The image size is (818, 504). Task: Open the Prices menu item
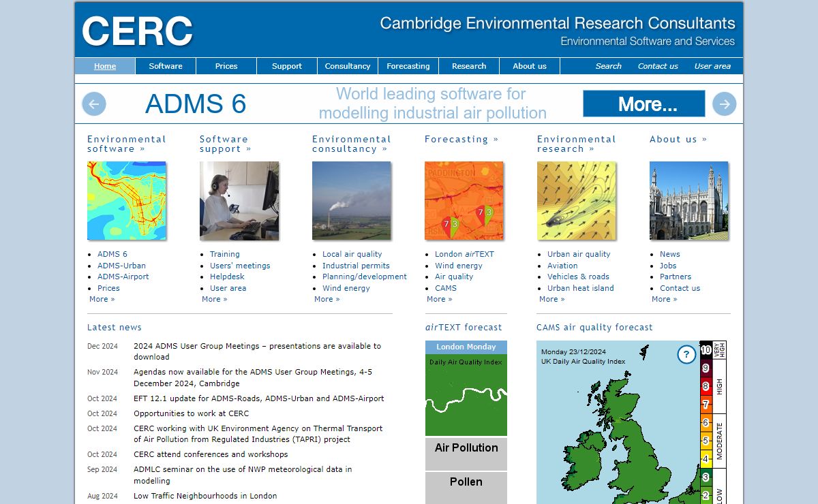pos(226,66)
